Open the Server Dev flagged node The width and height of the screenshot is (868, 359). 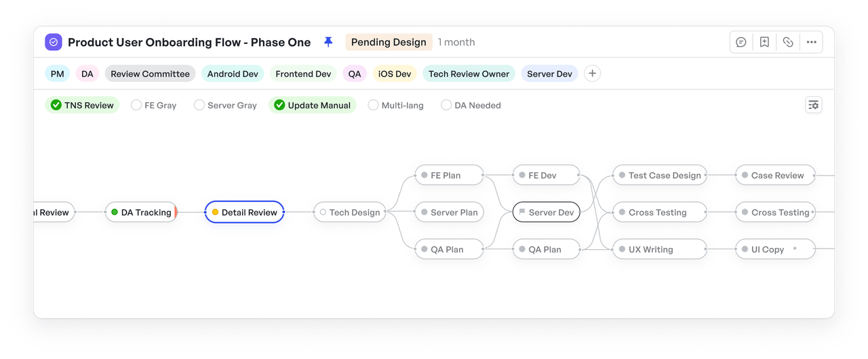pos(547,212)
